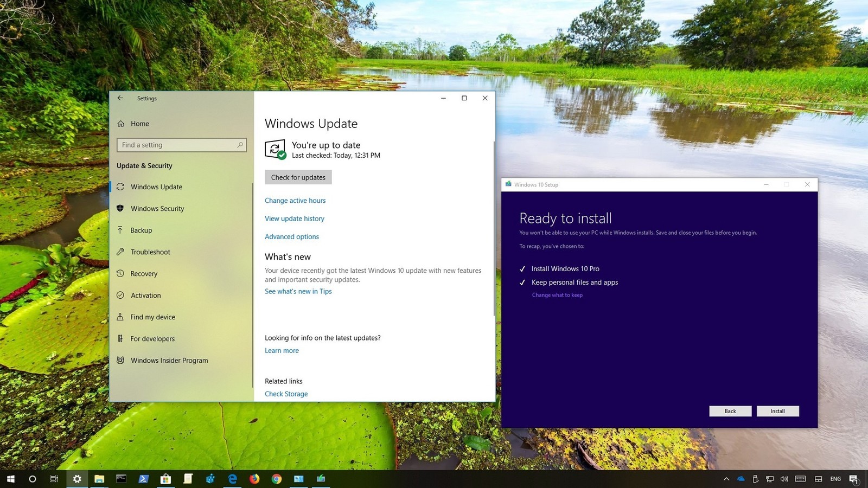
Task: Open the For developers page
Action: click(152, 338)
